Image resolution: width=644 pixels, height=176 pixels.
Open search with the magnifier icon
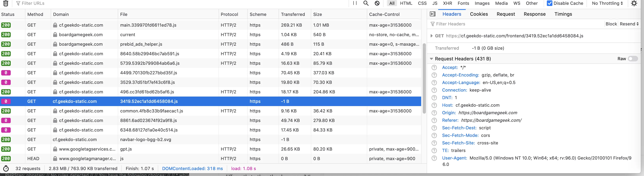click(366, 3)
